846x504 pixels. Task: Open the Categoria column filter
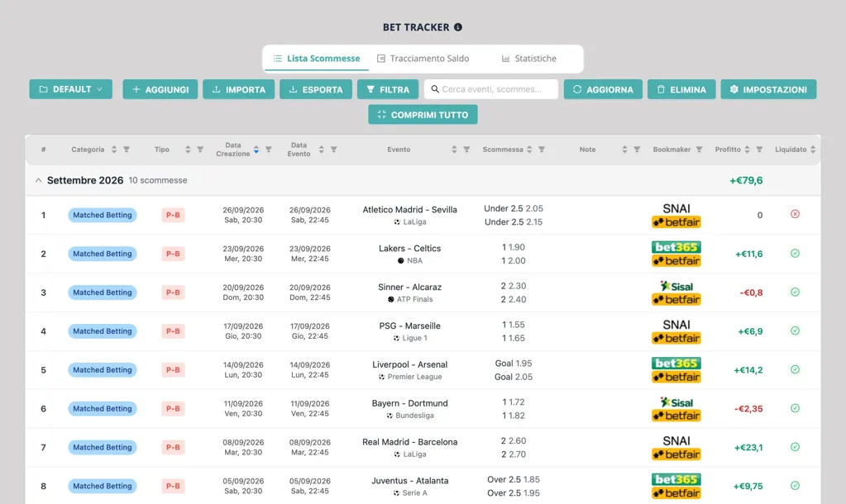(127, 150)
